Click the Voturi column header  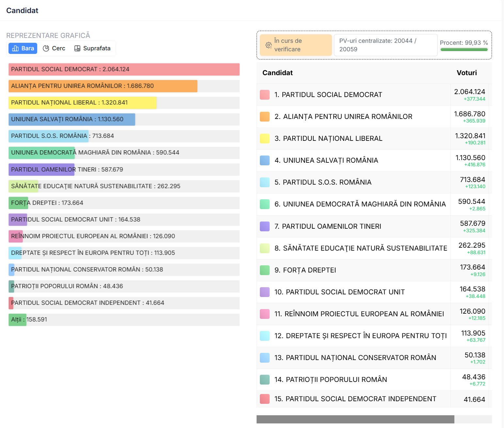point(466,73)
